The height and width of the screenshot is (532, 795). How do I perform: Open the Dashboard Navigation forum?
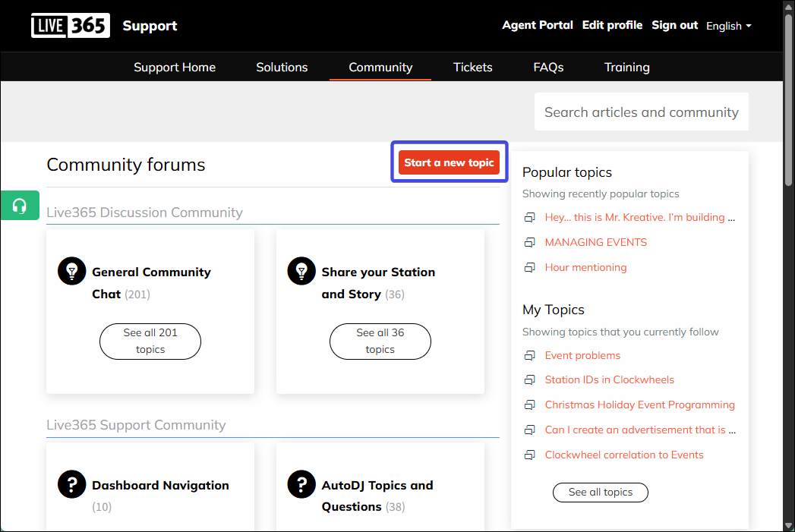point(160,485)
